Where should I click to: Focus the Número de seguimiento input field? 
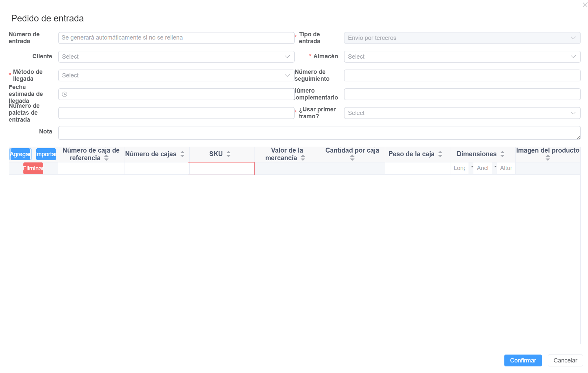(462, 75)
